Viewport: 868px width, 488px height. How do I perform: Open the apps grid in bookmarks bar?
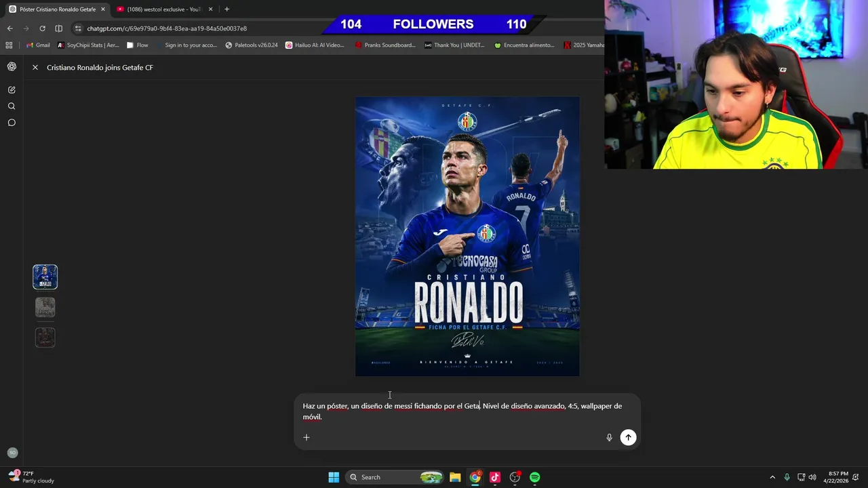tap(9, 45)
